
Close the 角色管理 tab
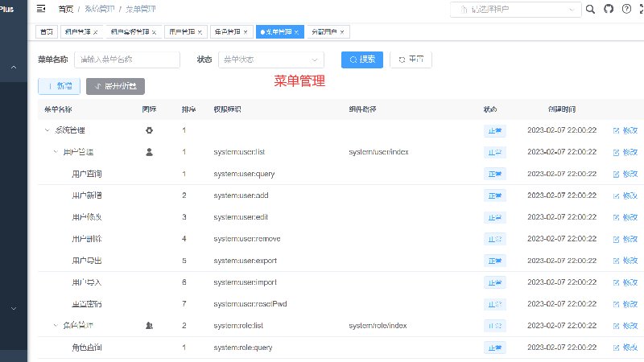point(246,32)
